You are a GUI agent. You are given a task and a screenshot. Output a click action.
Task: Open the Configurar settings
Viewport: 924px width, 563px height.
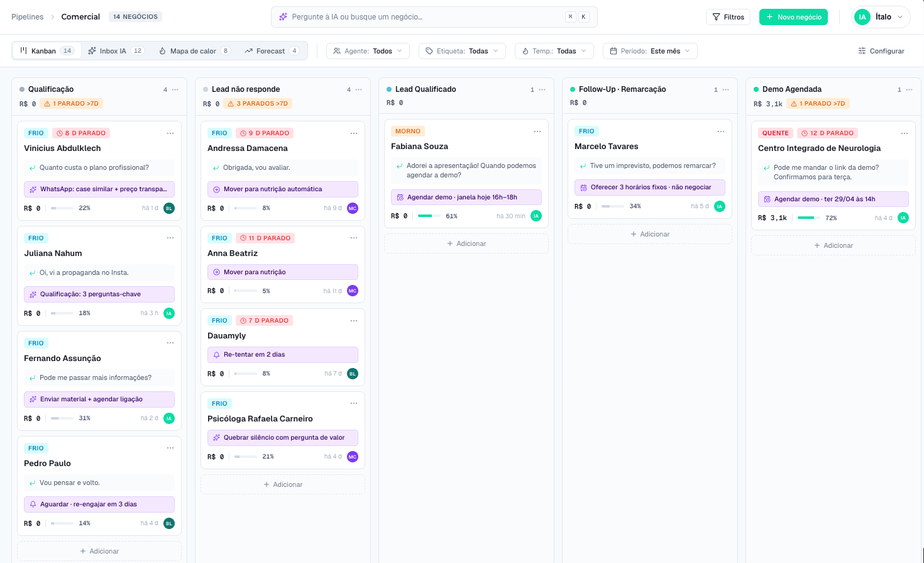(x=881, y=51)
